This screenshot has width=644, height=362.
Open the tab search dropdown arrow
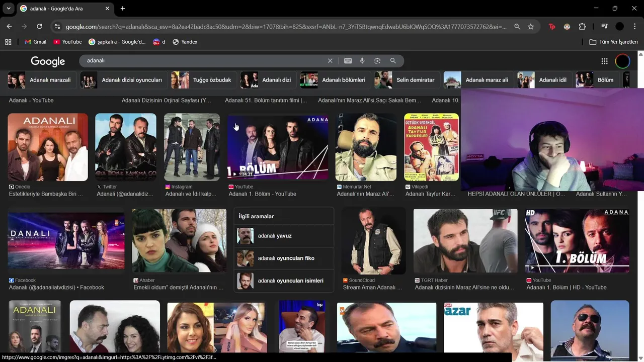(x=9, y=9)
